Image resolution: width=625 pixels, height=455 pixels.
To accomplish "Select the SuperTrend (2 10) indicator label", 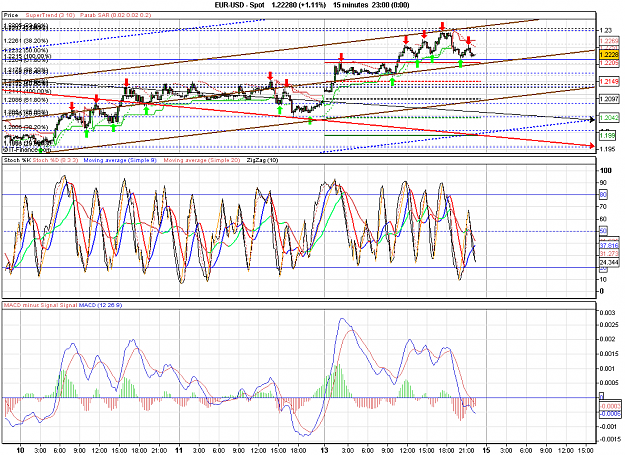I will click(50, 15).
